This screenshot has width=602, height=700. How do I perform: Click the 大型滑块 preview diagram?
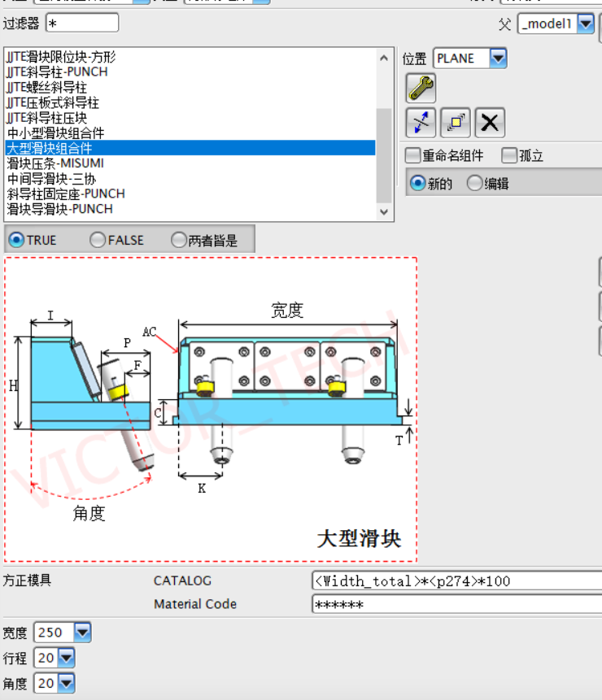pyautogui.click(x=211, y=410)
